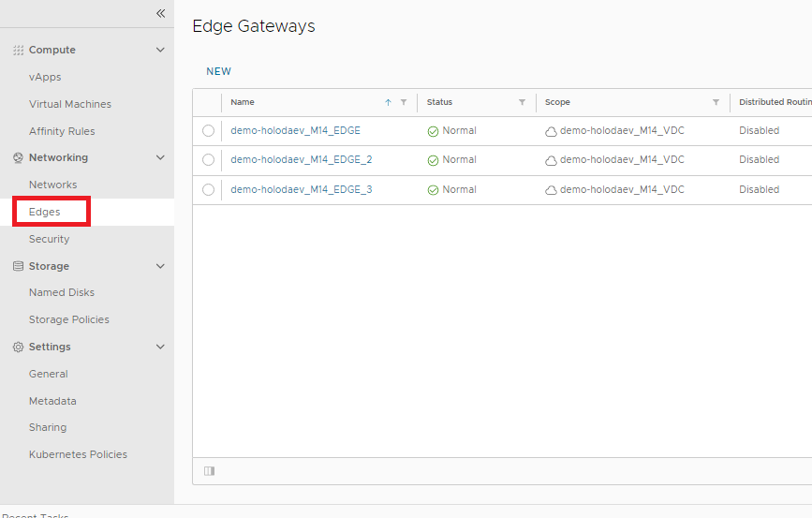Click the Scope column filter icon
The image size is (812, 518).
pyautogui.click(x=716, y=102)
